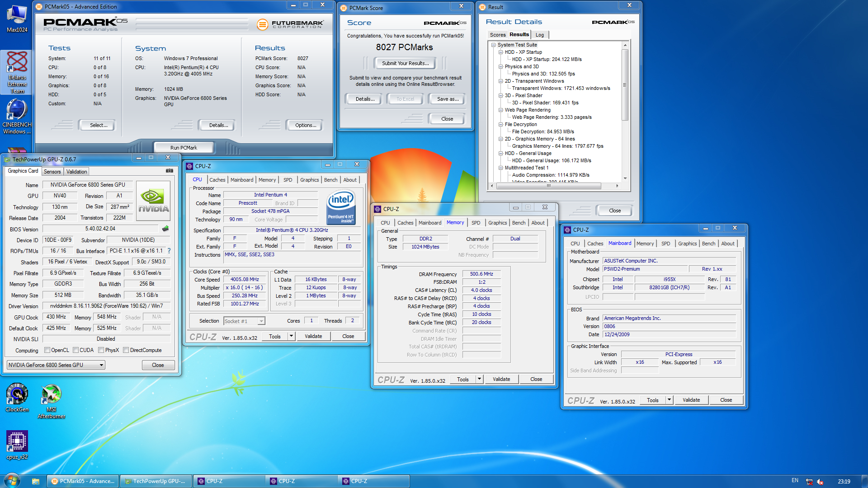
Task: Open Windows Explorer from the taskbar
Action: tap(36, 481)
